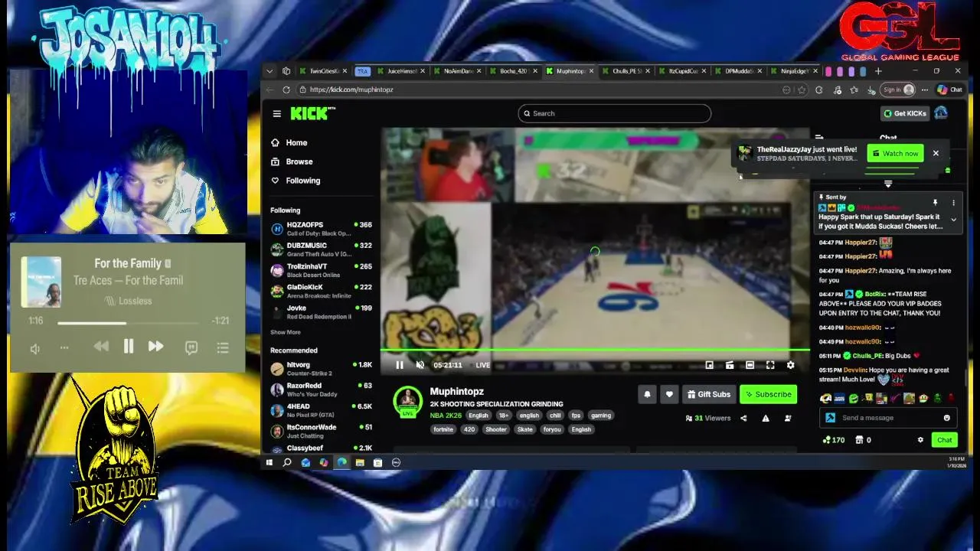The height and width of the screenshot is (551, 980).
Task: Open the NBA 2K26 category link
Action: pyautogui.click(x=446, y=416)
